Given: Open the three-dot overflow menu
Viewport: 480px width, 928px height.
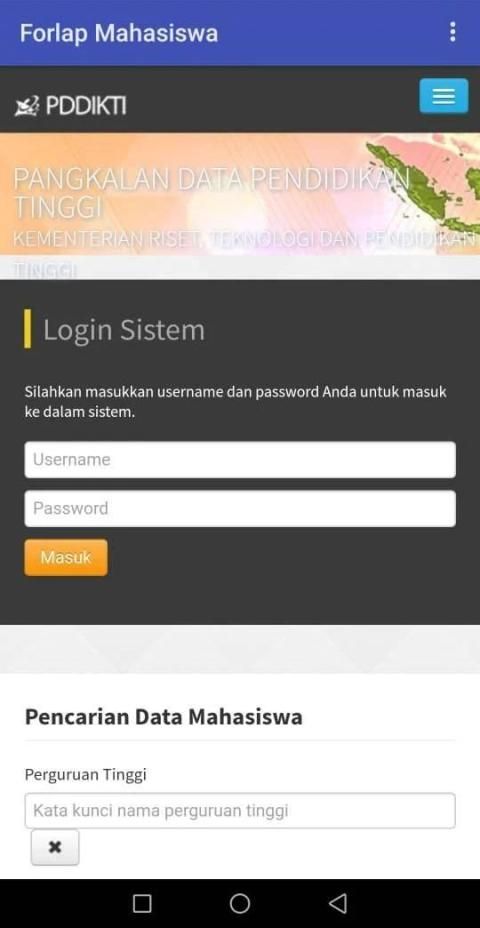Looking at the screenshot, I should coord(453,32).
